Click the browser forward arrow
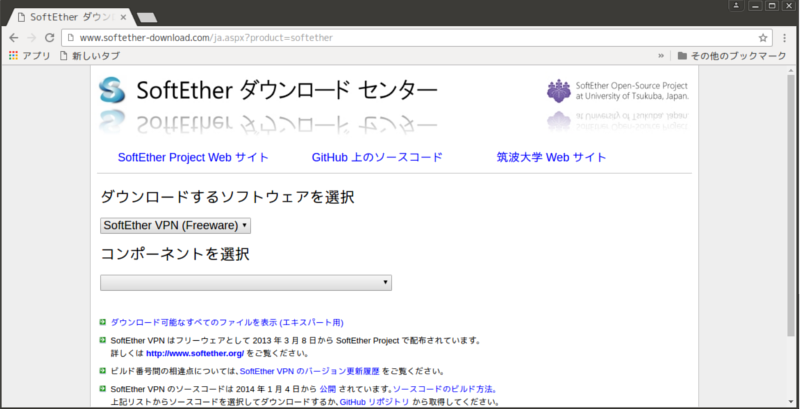This screenshot has width=800, height=410. 32,38
